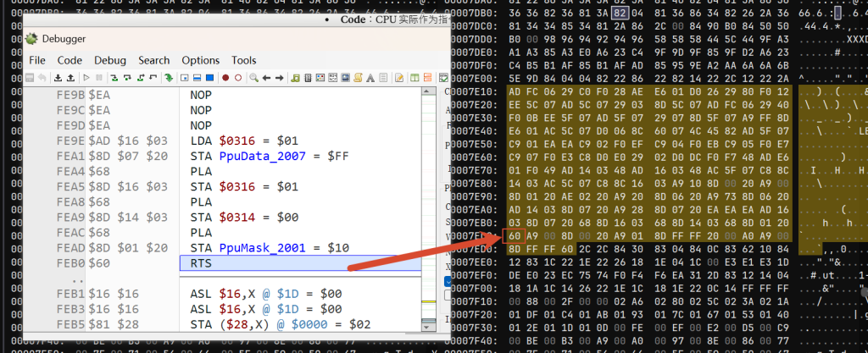Viewport: 868px width, 353px height.
Task: Open the Tools menu in Debugger
Action: point(244,60)
